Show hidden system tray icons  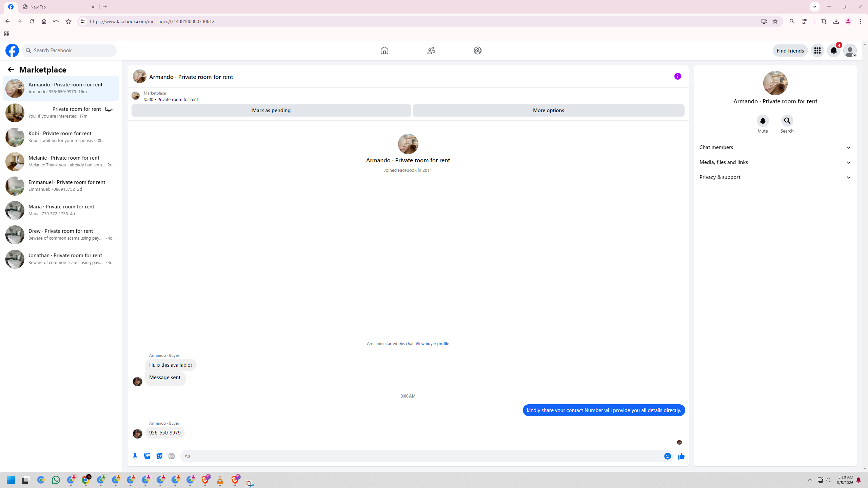[810, 480]
